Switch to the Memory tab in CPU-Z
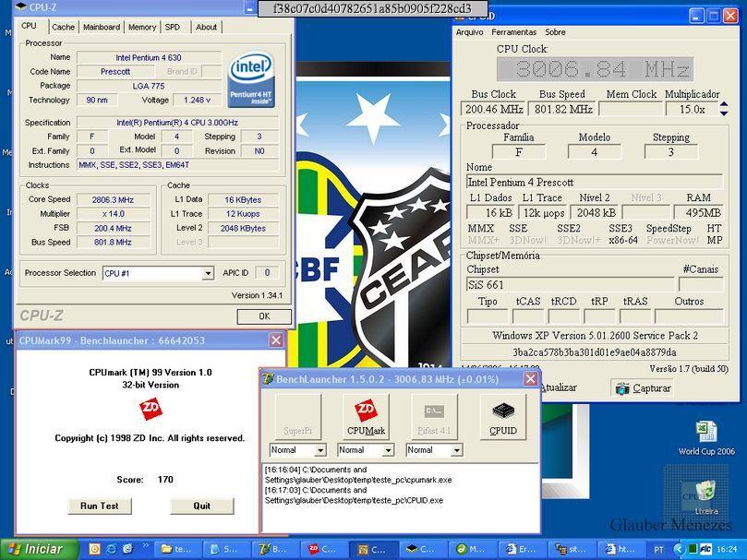747x560 pixels. [142, 27]
